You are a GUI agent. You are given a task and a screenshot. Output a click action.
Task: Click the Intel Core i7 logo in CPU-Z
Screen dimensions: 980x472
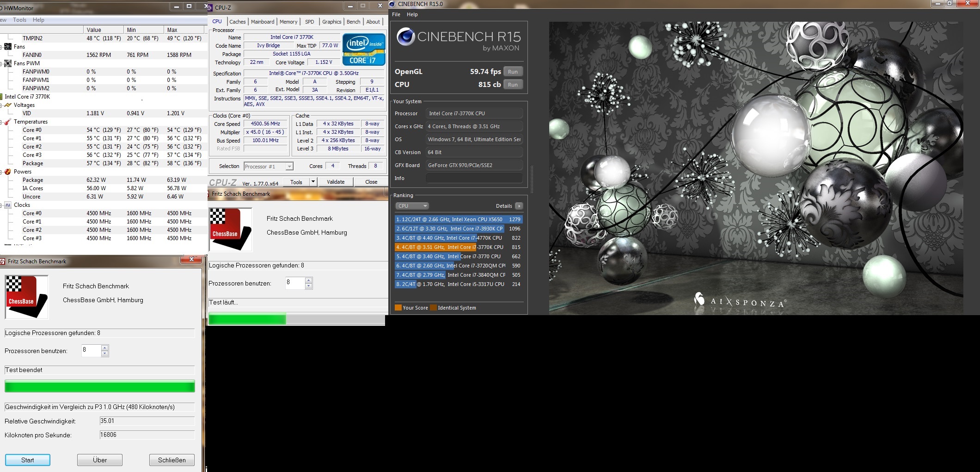pyautogui.click(x=364, y=49)
